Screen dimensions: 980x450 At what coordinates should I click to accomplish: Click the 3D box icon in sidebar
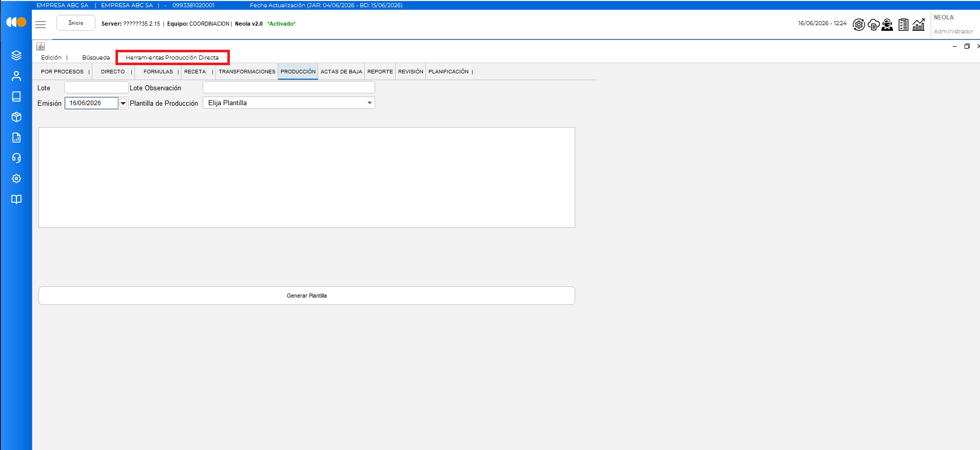[x=16, y=117]
